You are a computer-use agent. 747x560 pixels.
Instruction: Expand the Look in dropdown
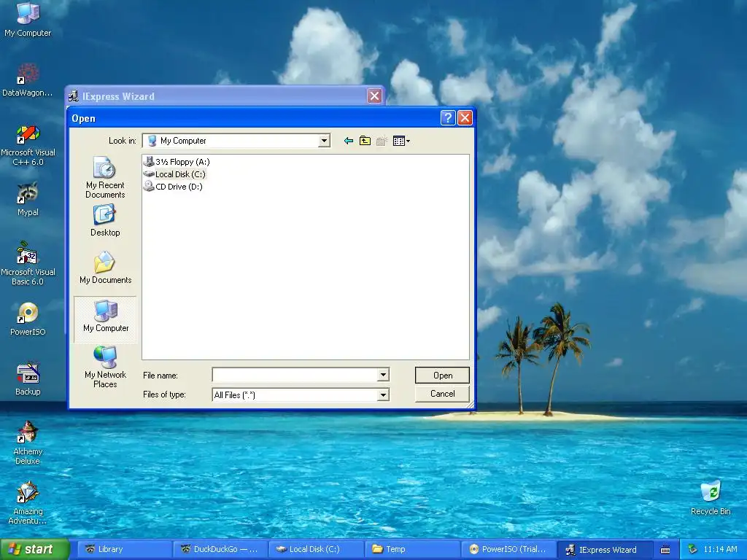tap(325, 141)
